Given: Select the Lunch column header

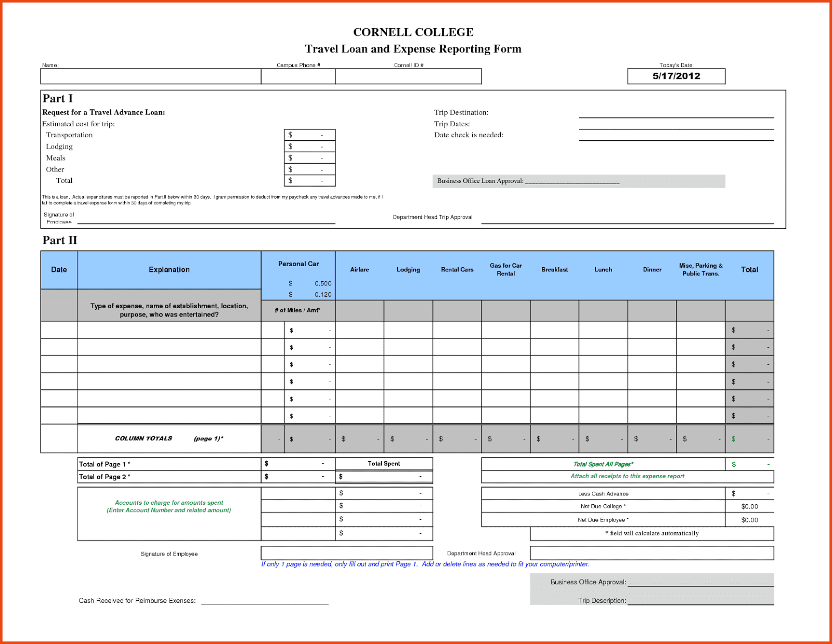Looking at the screenshot, I should [603, 270].
